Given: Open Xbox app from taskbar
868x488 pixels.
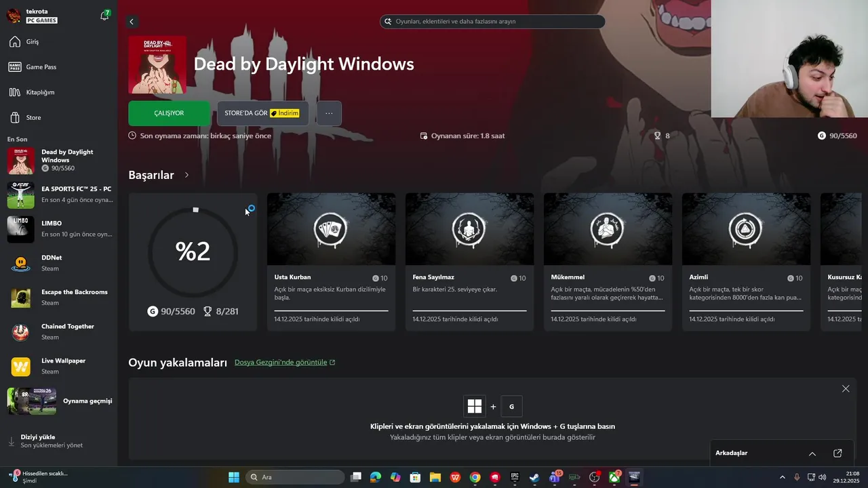Looking at the screenshot, I should click(614, 477).
